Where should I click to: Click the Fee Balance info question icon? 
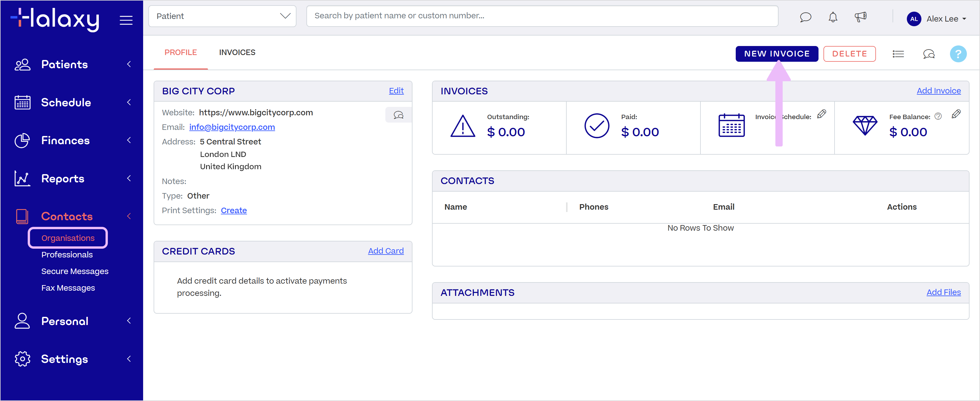click(938, 117)
